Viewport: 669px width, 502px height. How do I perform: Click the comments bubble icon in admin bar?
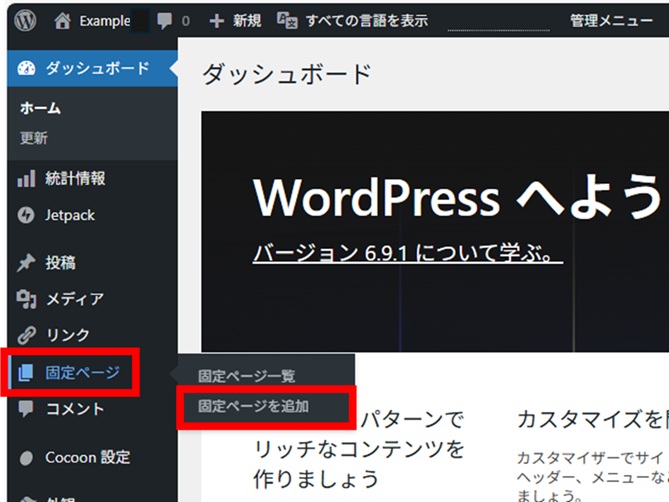point(164,20)
